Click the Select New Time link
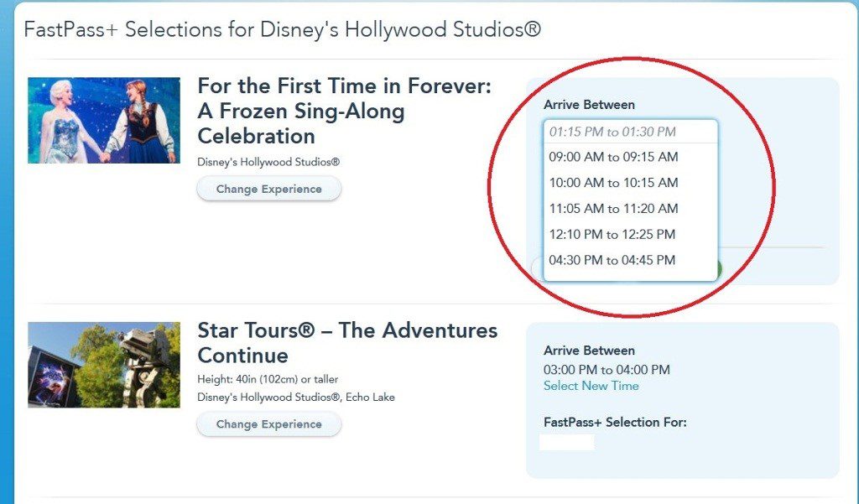The image size is (859, 504). [x=591, y=386]
